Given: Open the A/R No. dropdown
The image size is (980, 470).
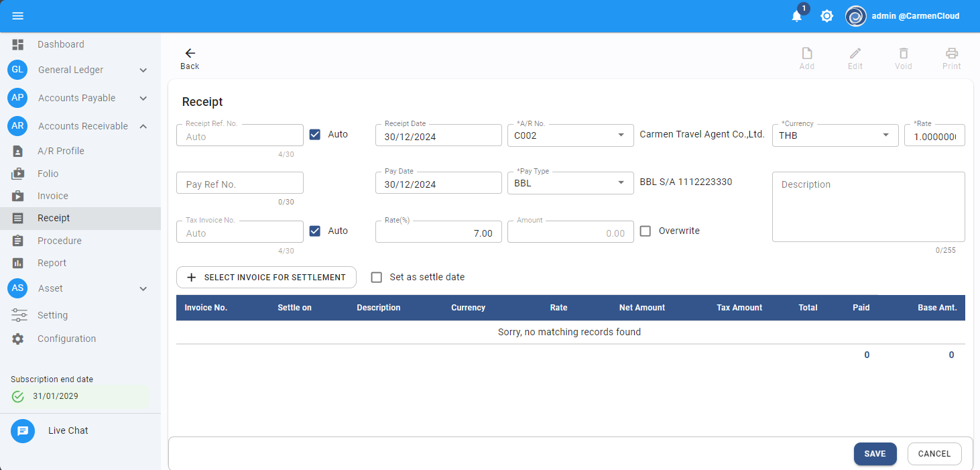Looking at the screenshot, I should pos(620,135).
